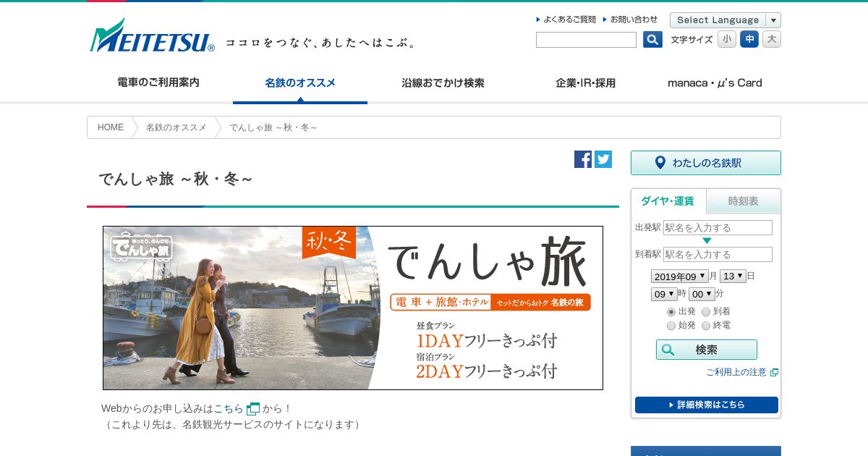Screen dimensions: 868x456
Task: Go to 名鉄のオススメ breadcrumb
Action: (x=176, y=127)
